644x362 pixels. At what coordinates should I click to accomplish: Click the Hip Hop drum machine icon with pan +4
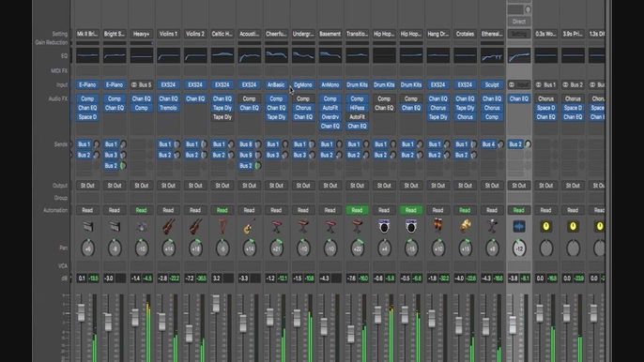click(x=384, y=227)
